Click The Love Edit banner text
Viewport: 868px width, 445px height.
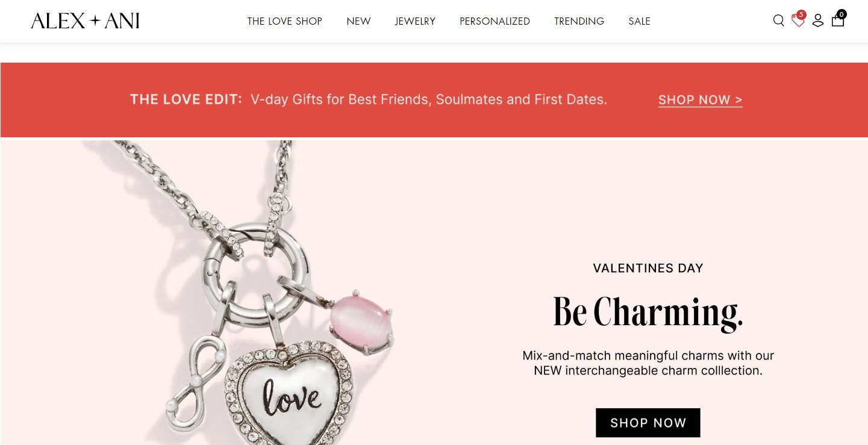click(186, 99)
